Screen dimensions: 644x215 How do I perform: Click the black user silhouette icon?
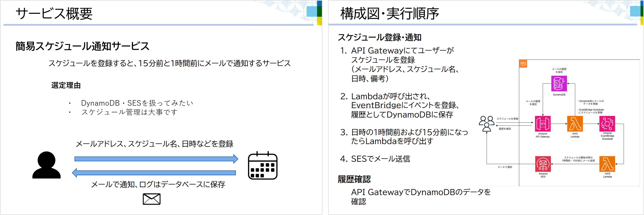pos(47,165)
